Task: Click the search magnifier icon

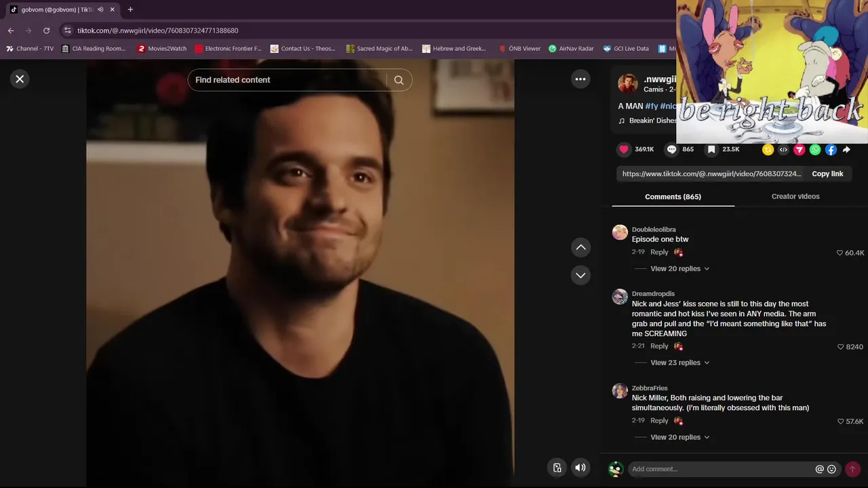Action: coord(399,80)
